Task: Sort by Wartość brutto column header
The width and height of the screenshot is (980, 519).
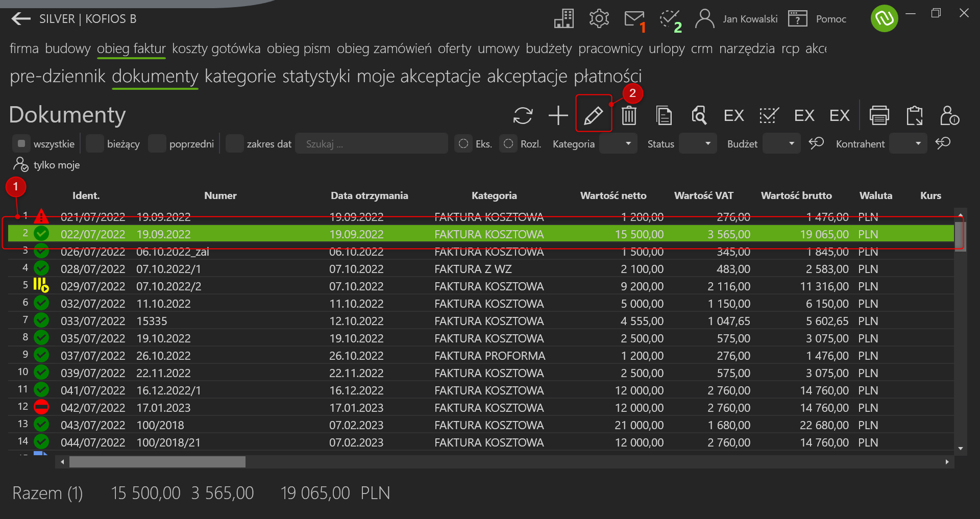Action: [796, 195]
